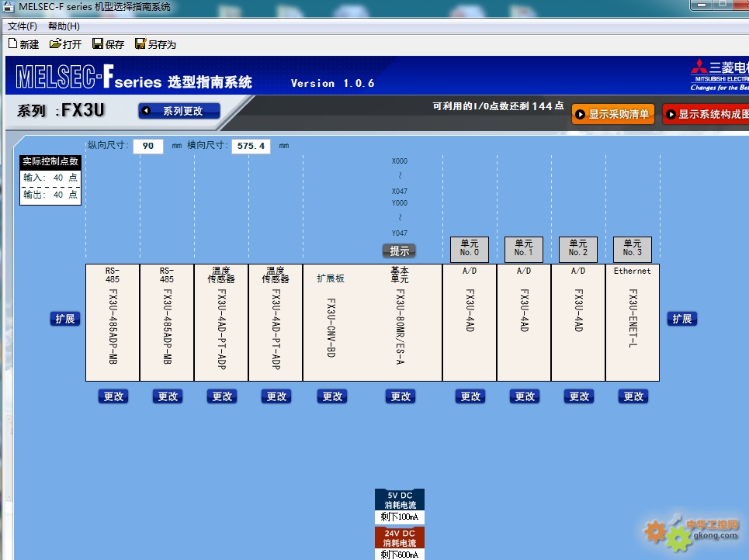Screen dimensions: 749x560
Task: Click 更改 under the FX3U-CNV-BD expansion board
Action: coord(332,396)
